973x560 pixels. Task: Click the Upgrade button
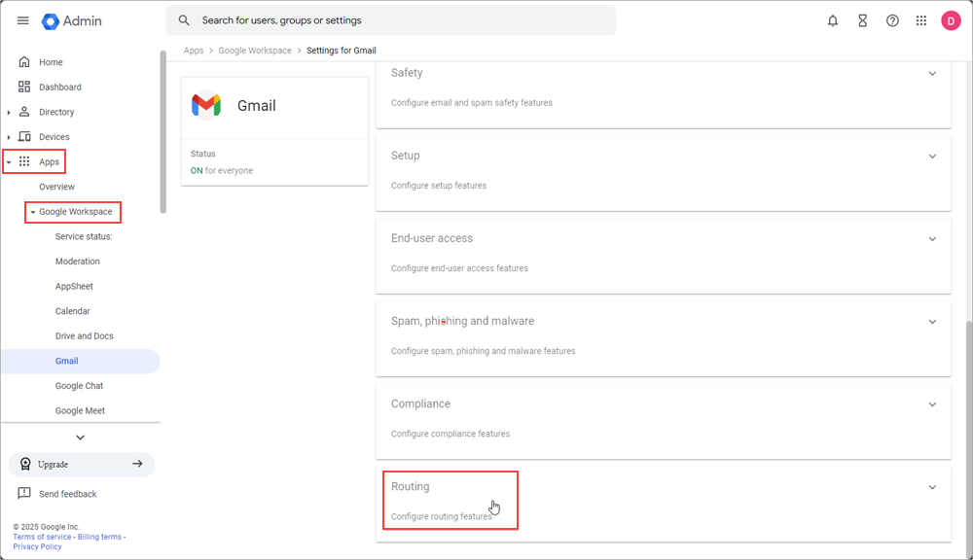click(82, 465)
